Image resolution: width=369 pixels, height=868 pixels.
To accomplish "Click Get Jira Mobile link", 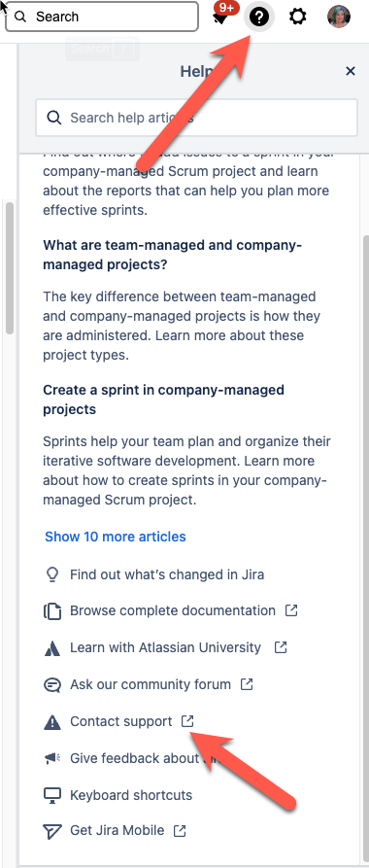I will coord(117,830).
